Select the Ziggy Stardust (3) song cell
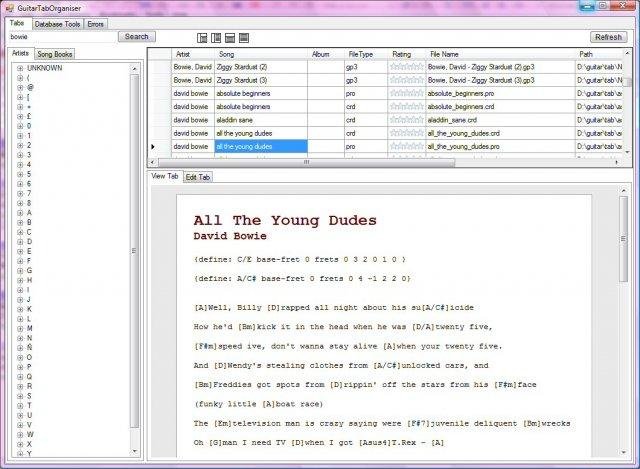The width and height of the screenshot is (640, 469). [x=261, y=80]
